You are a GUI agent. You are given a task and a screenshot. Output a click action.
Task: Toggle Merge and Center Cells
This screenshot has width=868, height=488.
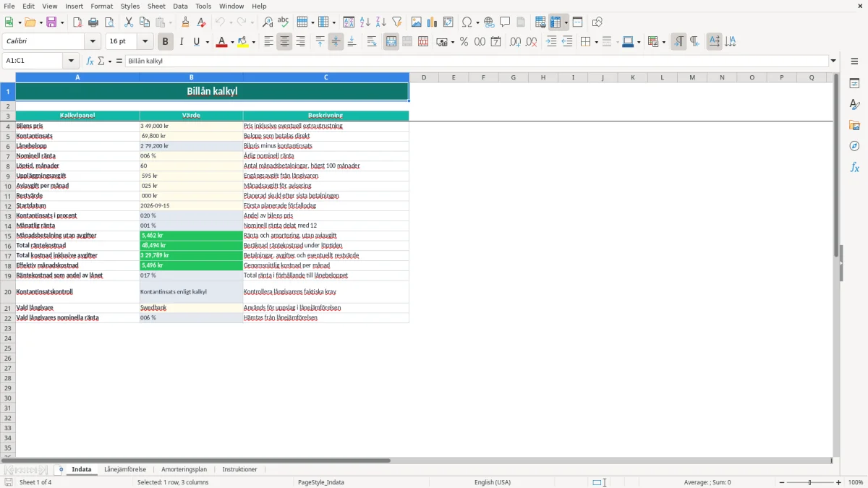coord(391,42)
